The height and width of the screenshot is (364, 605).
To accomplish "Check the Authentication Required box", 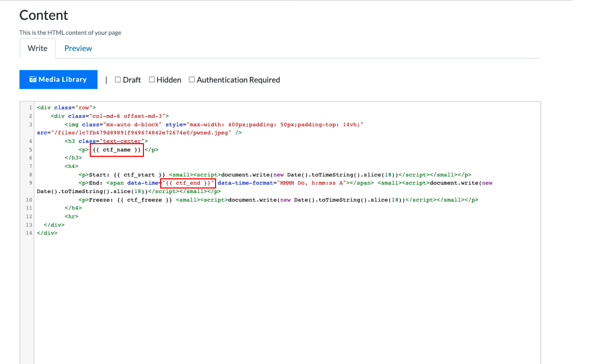I will coord(192,80).
